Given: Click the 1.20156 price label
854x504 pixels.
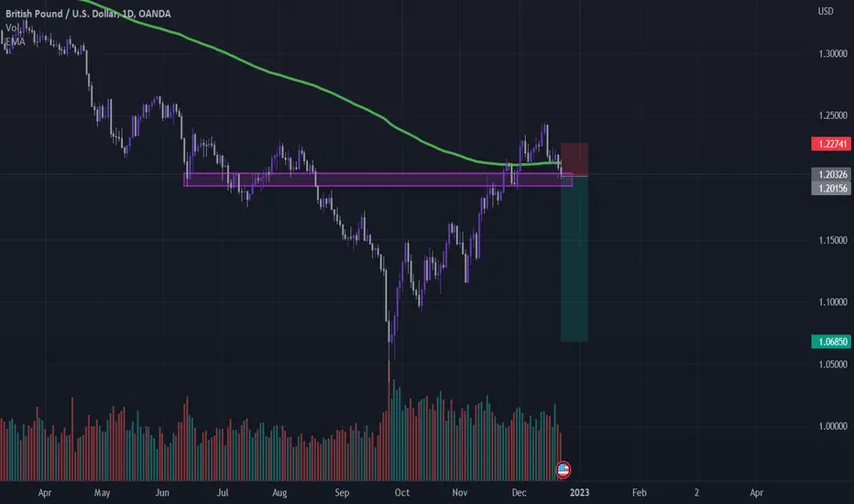Looking at the screenshot, I should tap(831, 189).
